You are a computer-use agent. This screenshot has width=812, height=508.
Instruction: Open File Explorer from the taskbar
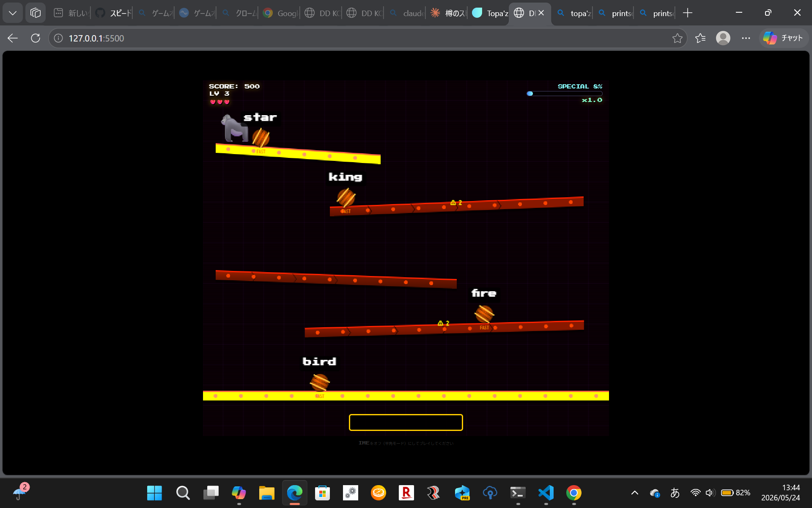[x=266, y=493]
